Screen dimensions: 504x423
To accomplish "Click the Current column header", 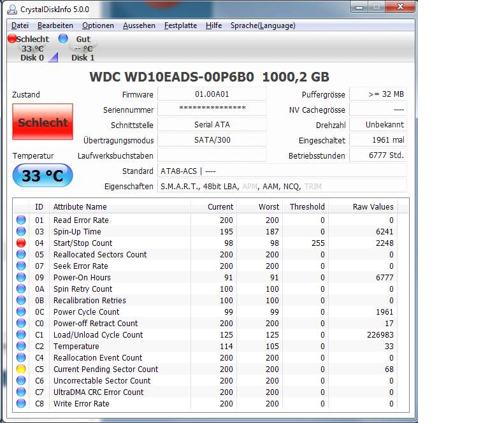I will [213, 206].
